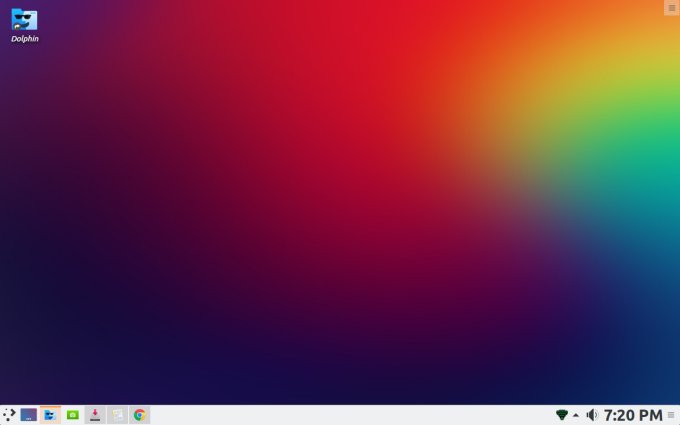
Task: Open the download manager taskbar icon
Action: click(95, 415)
